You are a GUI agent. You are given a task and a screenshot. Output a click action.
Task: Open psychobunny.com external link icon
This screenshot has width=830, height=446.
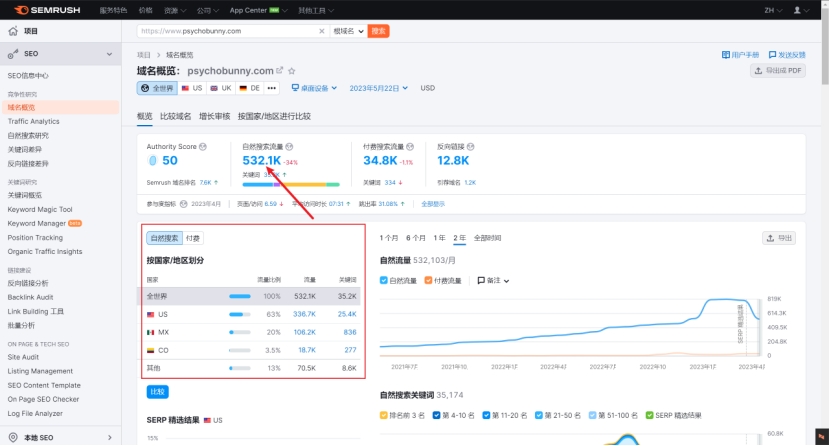pos(279,70)
